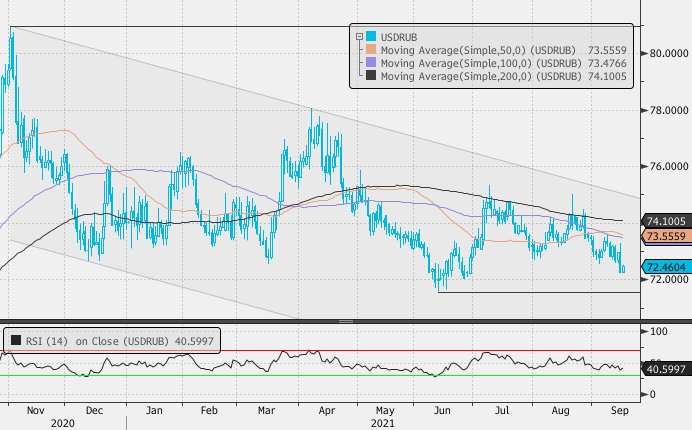Click the 80.0000 price axis marker

pyautogui.click(x=665, y=54)
